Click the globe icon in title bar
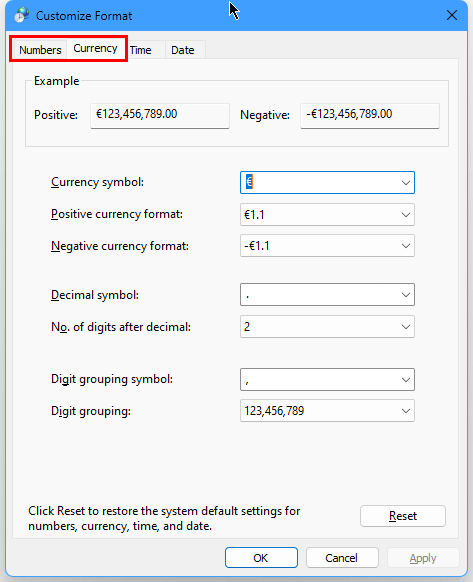The image size is (473, 582). [x=22, y=16]
